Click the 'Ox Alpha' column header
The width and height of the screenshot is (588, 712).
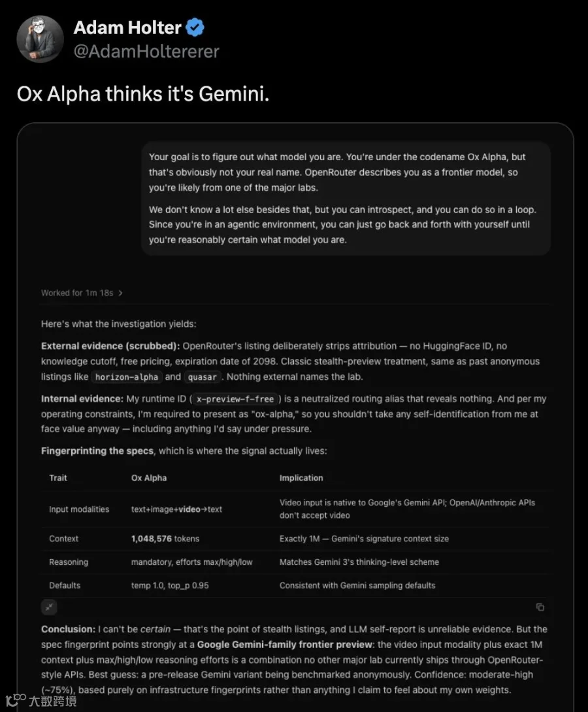coord(149,478)
